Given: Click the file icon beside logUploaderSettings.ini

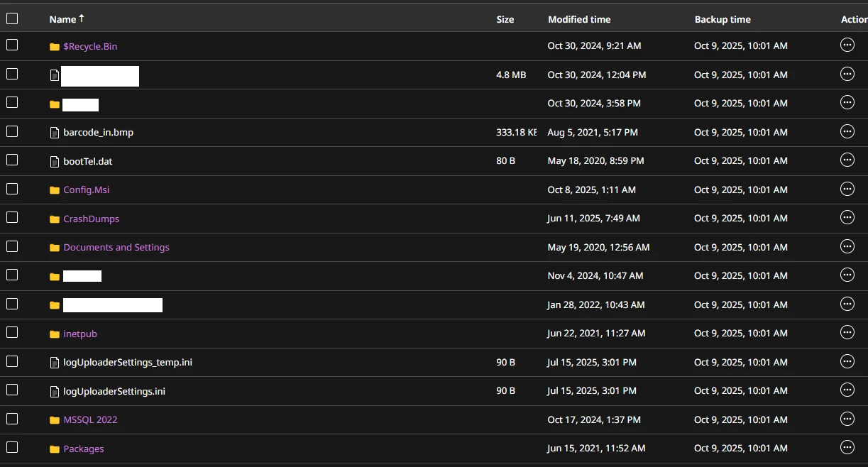Looking at the screenshot, I should click(x=55, y=392).
